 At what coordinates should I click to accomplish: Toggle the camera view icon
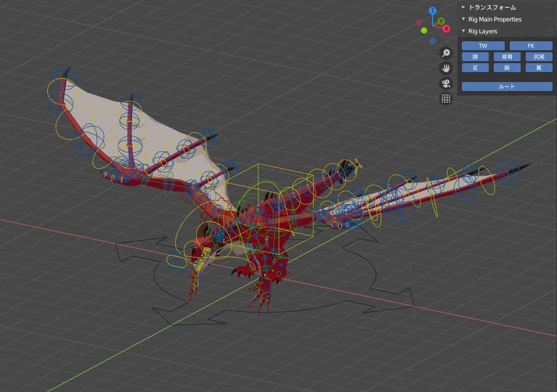point(446,83)
